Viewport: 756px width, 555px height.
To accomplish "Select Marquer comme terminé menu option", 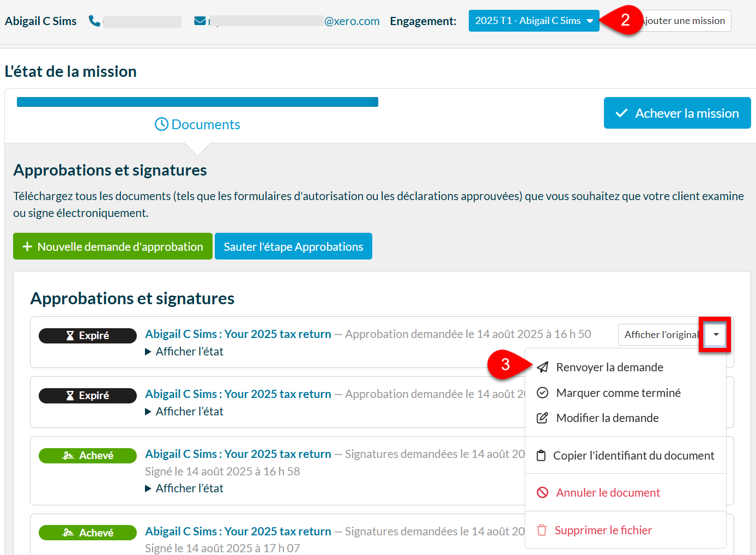I will 618,393.
